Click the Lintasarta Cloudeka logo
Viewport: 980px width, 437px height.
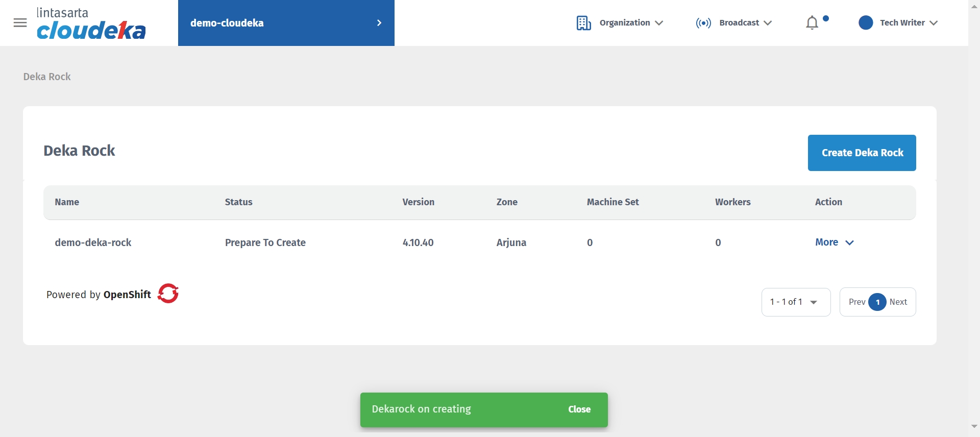pos(91,23)
